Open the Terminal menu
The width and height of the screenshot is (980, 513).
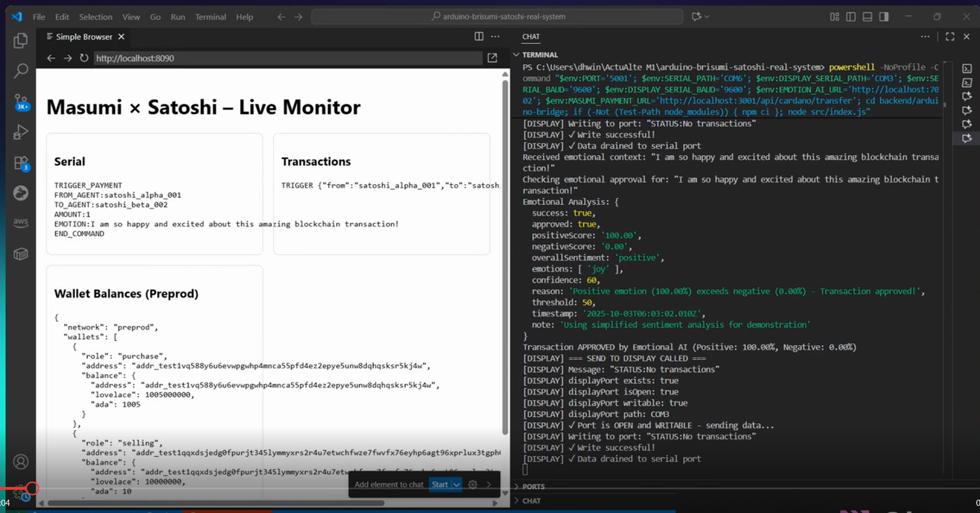click(x=210, y=17)
